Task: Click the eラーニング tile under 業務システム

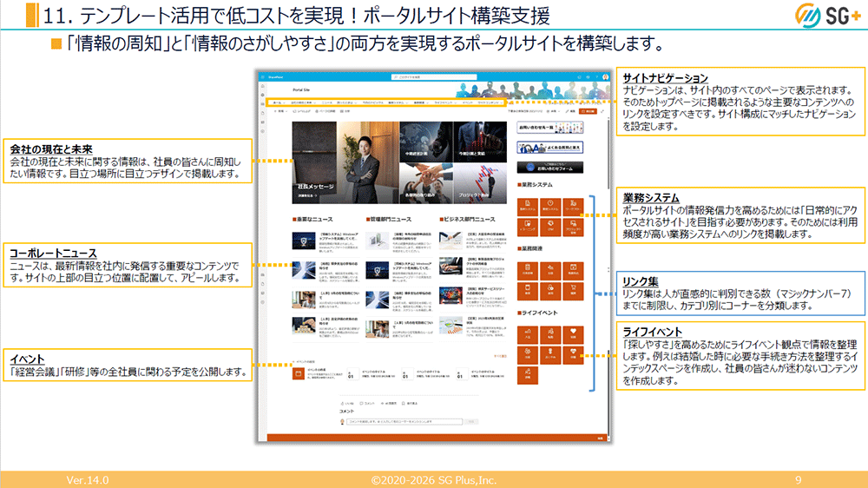Action: pyautogui.click(x=528, y=227)
